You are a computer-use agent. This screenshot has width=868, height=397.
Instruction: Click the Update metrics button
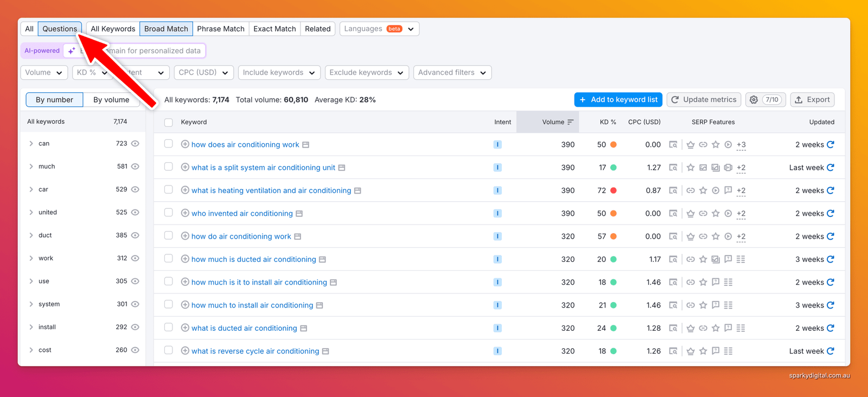coord(704,100)
